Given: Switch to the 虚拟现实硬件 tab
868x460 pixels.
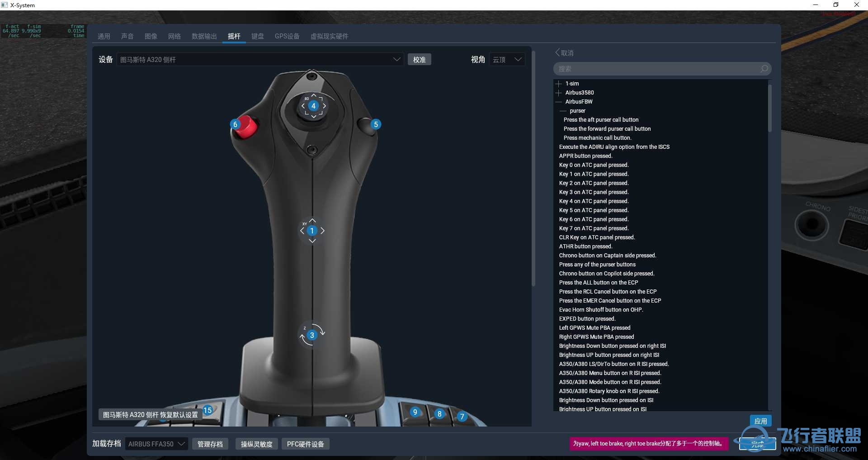Looking at the screenshot, I should [x=329, y=36].
